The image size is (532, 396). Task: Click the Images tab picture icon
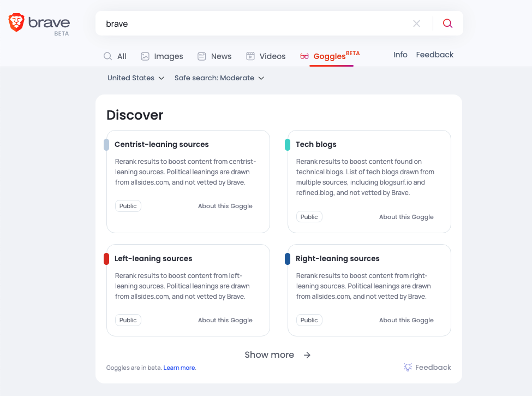[145, 56]
